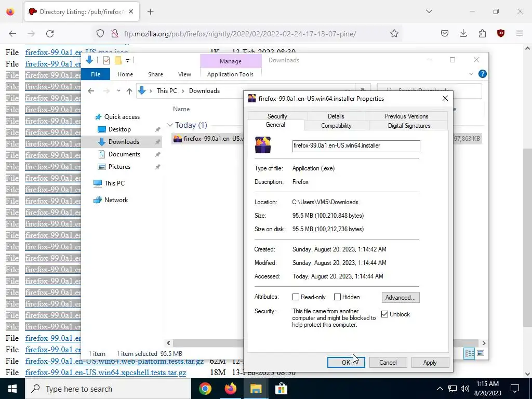Open the Digital Signatures tab
This screenshot has width=532, height=399.
[409, 126]
